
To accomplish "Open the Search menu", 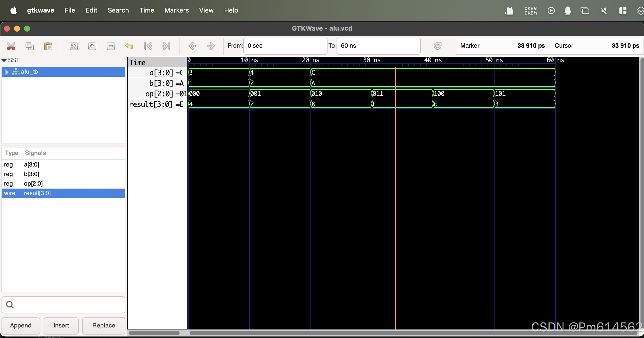I will pyautogui.click(x=118, y=10).
